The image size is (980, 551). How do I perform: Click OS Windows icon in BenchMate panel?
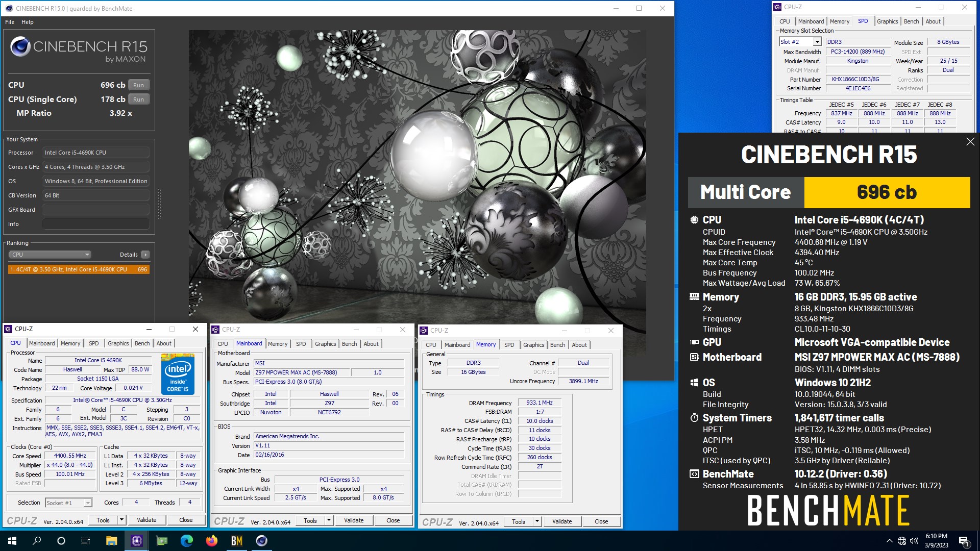point(694,383)
